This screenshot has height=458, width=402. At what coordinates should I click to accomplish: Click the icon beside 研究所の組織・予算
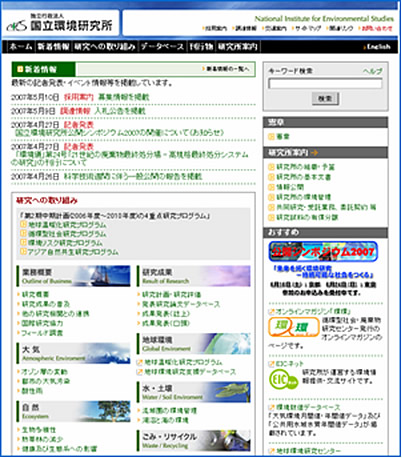coord(271,167)
